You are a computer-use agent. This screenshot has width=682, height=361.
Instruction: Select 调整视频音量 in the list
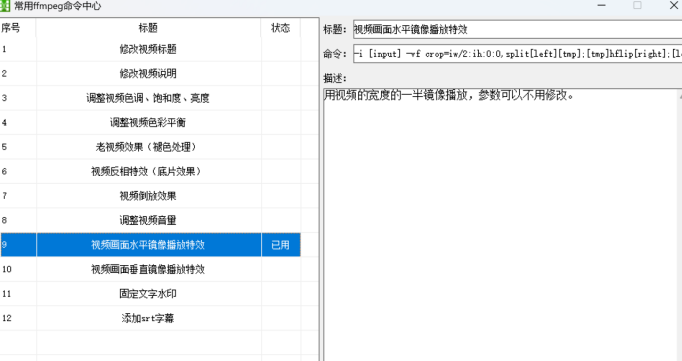click(150, 220)
